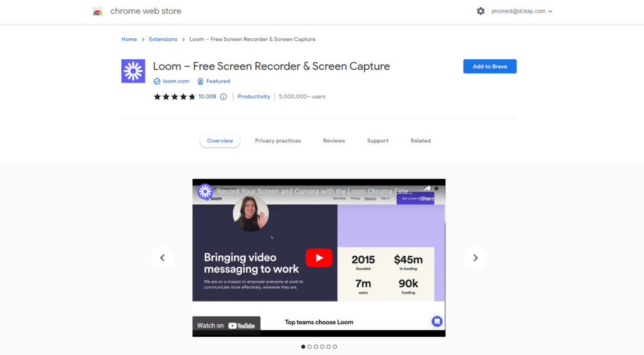644x355 pixels.
Task: Click the verified checkmark badge beside loom.com
Action: pos(157,81)
